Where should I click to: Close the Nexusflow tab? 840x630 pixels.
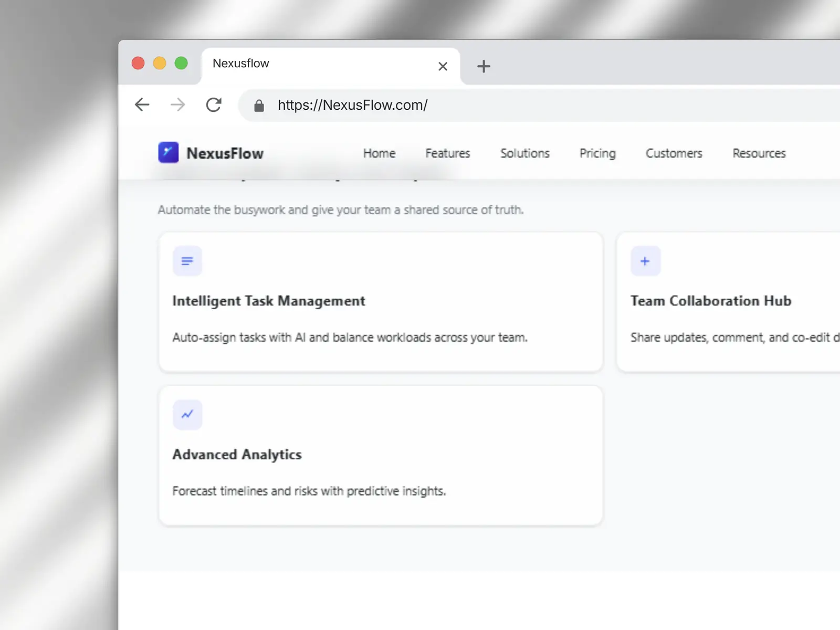pyautogui.click(x=443, y=66)
